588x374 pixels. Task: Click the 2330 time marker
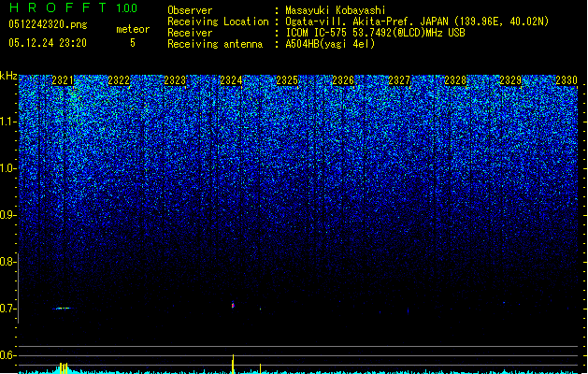pos(566,80)
